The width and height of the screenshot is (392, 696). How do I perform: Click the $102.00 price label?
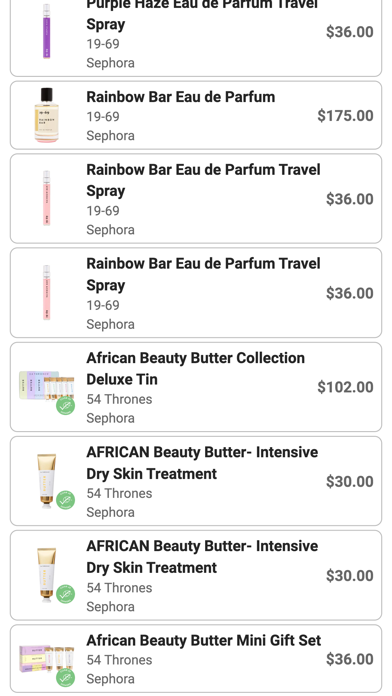click(345, 387)
